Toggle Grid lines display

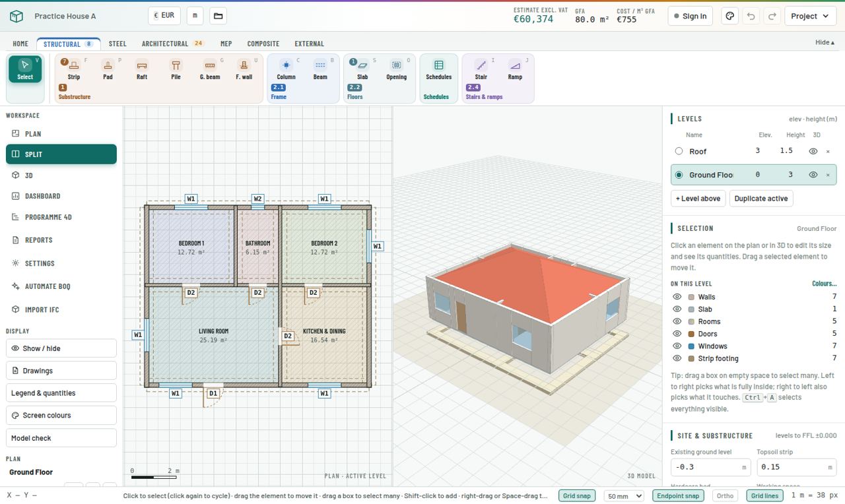pyautogui.click(x=764, y=495)
